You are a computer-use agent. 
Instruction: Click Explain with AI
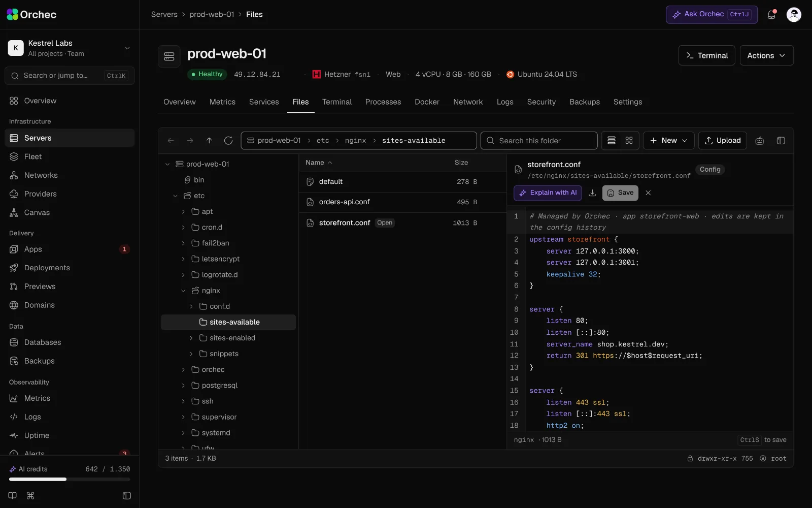pyautogui.click(x=548, y=193)
